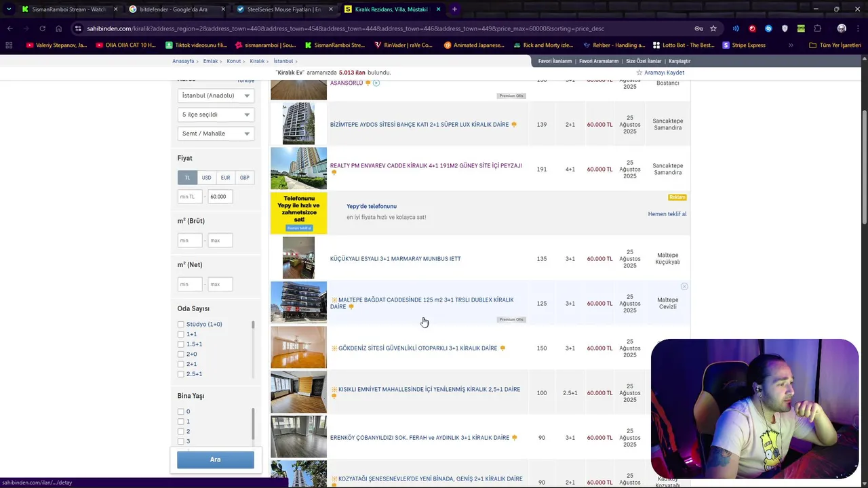868x488 pixels.
Task: Select the GBP currency button
Action: coord(244,178)
